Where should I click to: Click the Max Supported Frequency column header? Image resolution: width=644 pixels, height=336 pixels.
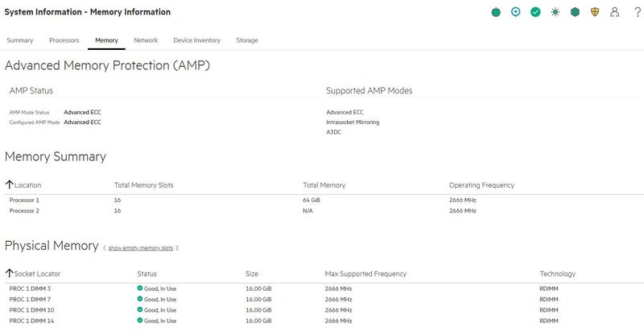pyautogui.click(x=365, y=274)
